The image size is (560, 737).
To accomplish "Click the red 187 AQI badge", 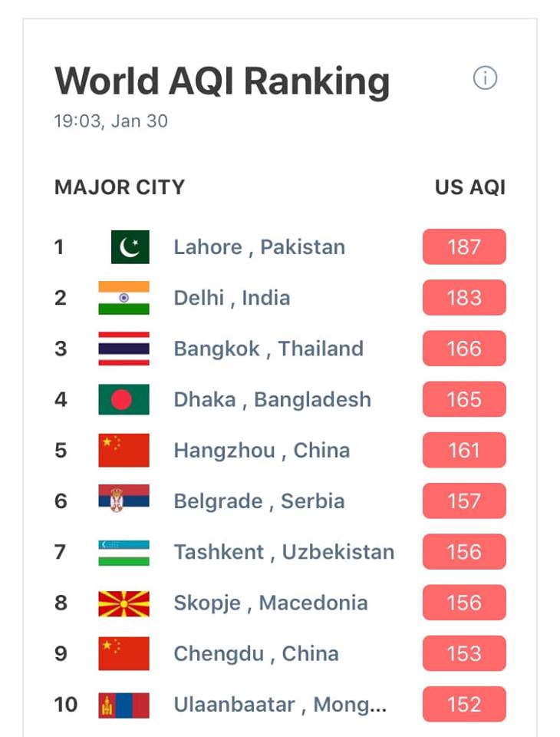I will point(464,246).
